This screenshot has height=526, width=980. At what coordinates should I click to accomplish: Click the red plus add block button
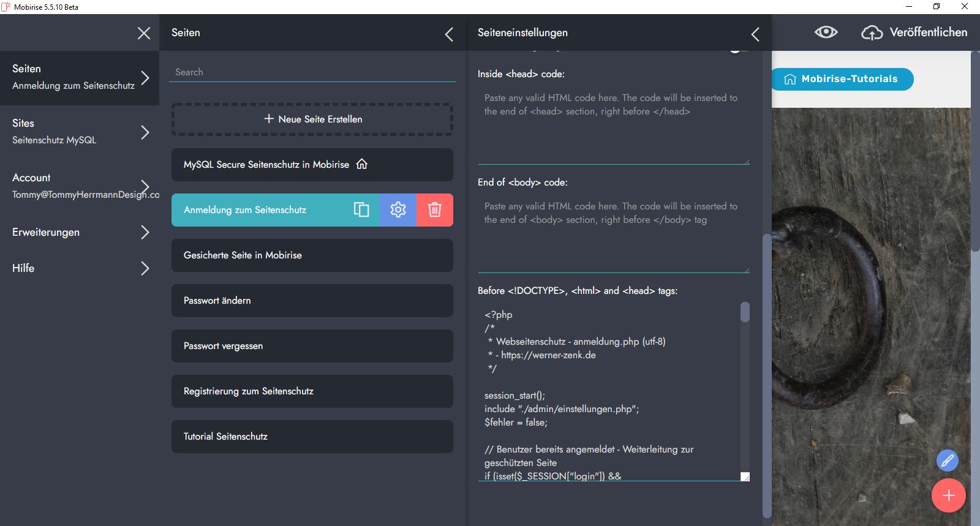point(948,495)
